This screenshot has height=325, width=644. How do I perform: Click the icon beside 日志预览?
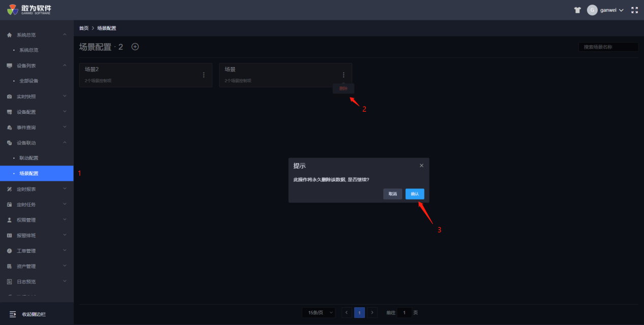coord(9,281)
